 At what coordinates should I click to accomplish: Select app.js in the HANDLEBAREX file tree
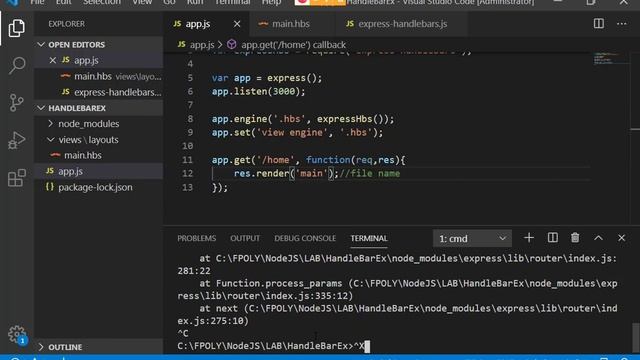(98, 171)
